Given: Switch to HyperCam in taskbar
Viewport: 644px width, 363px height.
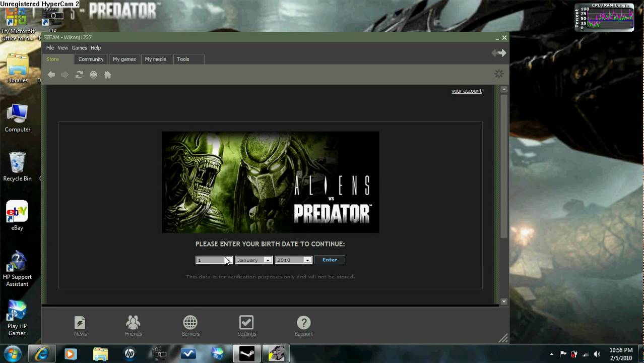Looking at the screenshot, I should pyautogui.click(x=276, y=354).
